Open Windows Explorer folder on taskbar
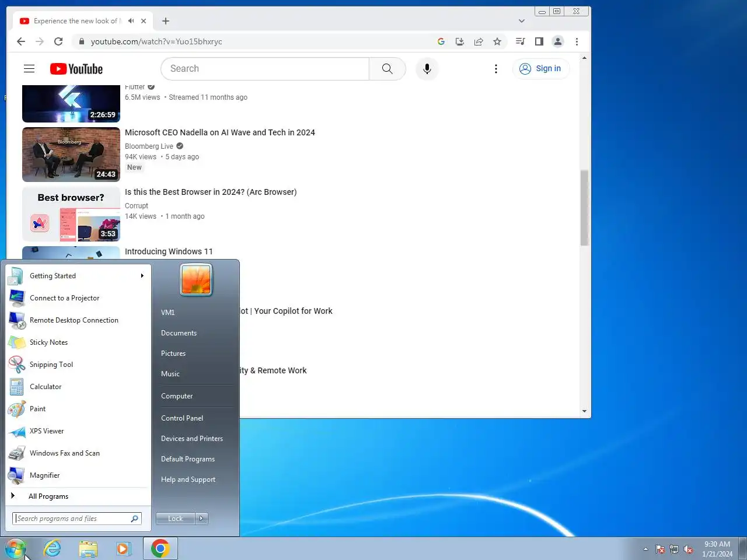This screenshot has height=560, width=747. tap(88, 548)
